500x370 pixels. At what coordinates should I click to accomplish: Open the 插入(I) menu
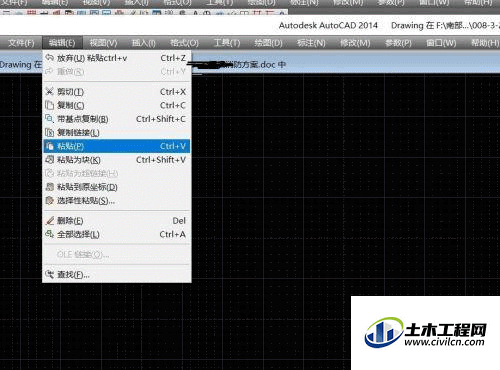[x=144, y=43]
